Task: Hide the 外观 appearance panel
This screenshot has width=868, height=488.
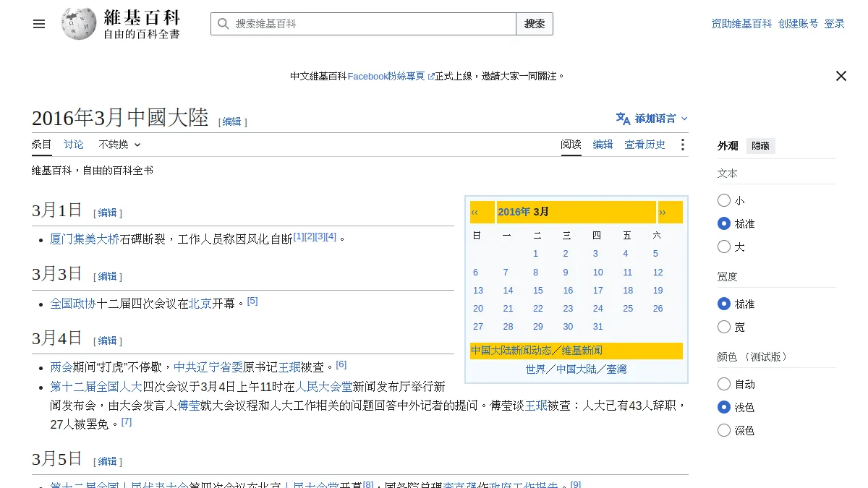Action: pyautogui.click(x=761, y=146)
